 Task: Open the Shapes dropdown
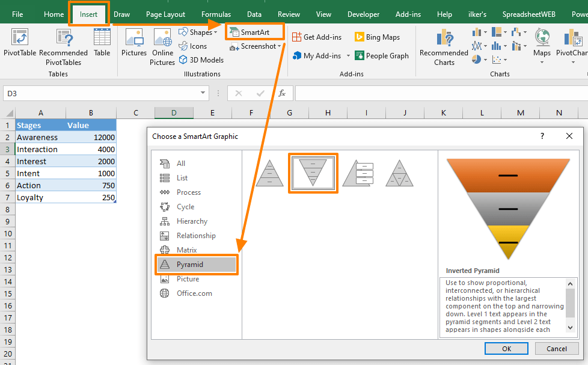click(198, 32)
